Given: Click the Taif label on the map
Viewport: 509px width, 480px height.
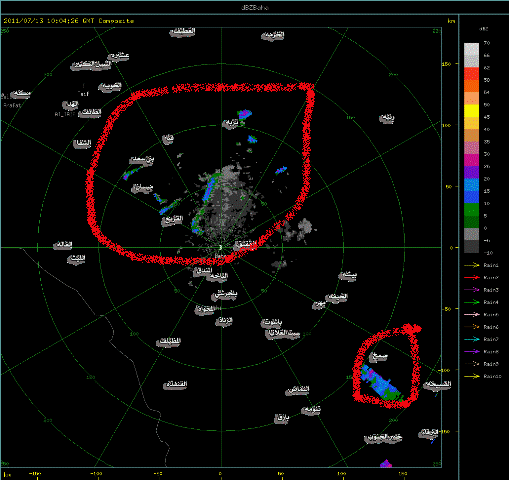Looking at the screenshot, I should pyautogui.click(x=83, y=94).
